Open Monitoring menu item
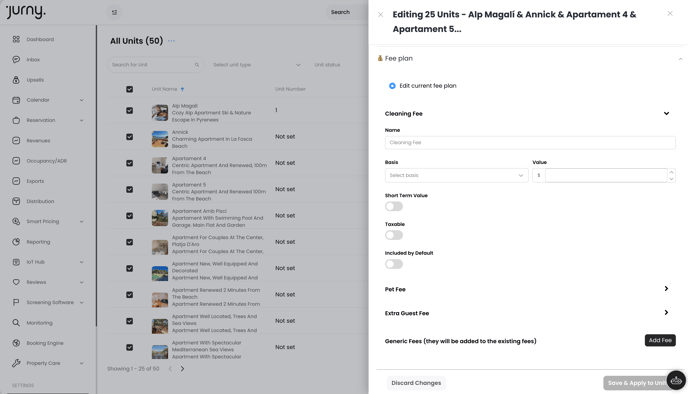 pyautogui.click(x=39, y=322)
